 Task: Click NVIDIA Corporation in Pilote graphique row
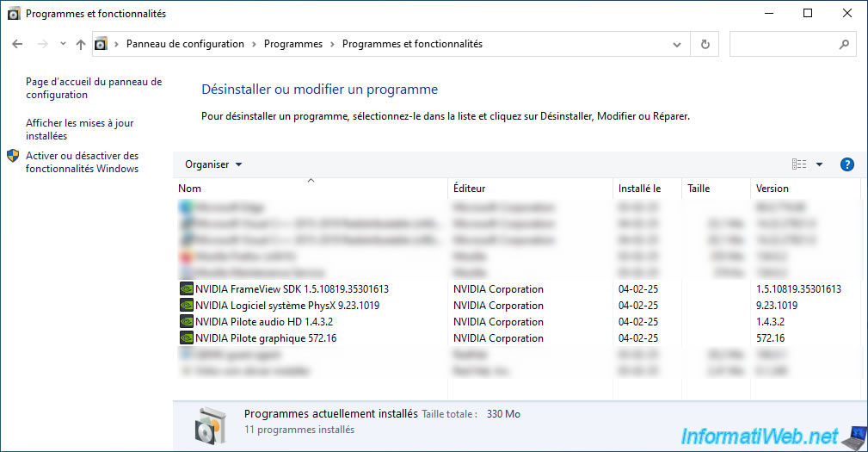498,337
